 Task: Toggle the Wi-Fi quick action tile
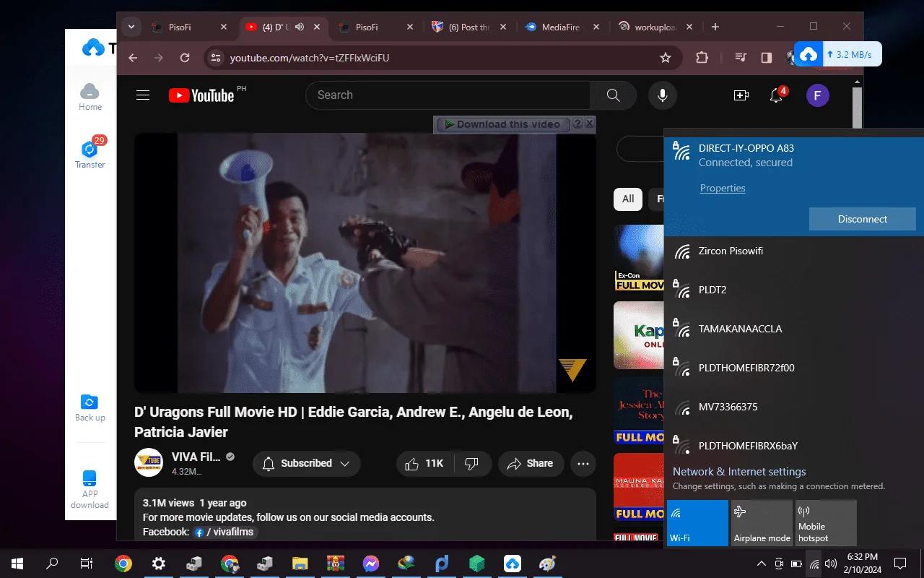coord(697,523)
